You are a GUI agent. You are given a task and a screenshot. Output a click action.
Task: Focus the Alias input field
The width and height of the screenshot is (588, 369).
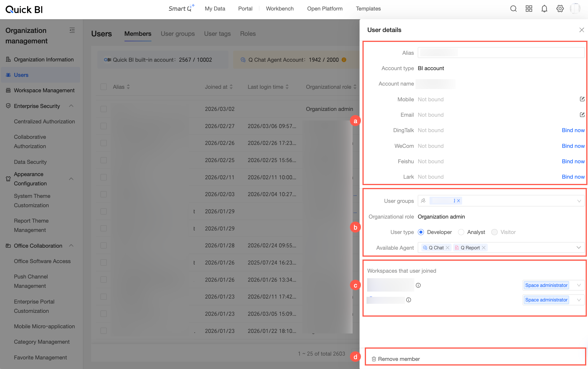click(501, 53)
